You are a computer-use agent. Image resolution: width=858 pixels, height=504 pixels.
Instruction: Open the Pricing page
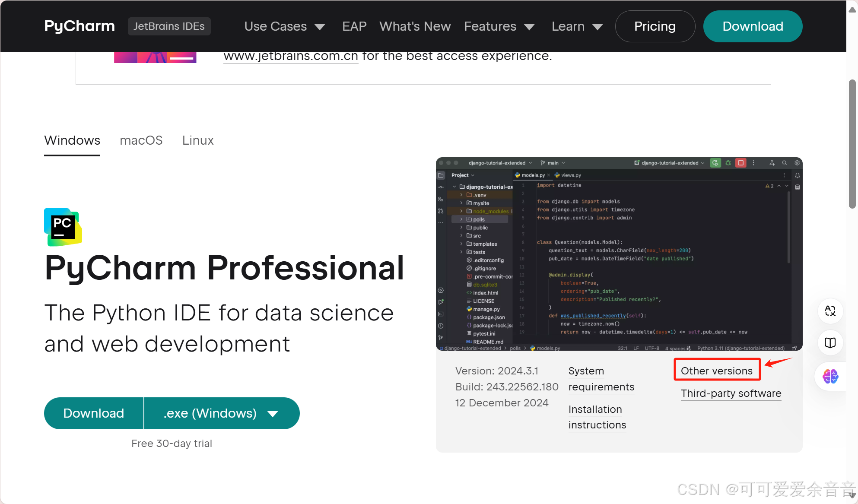tap(655, 26)
